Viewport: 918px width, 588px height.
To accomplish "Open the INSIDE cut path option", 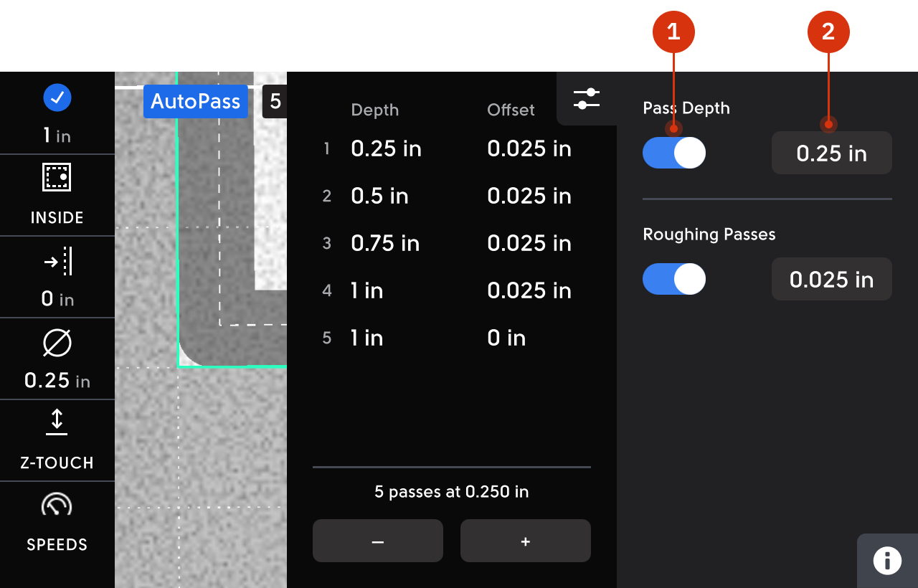I will click(x=57, y=195).
